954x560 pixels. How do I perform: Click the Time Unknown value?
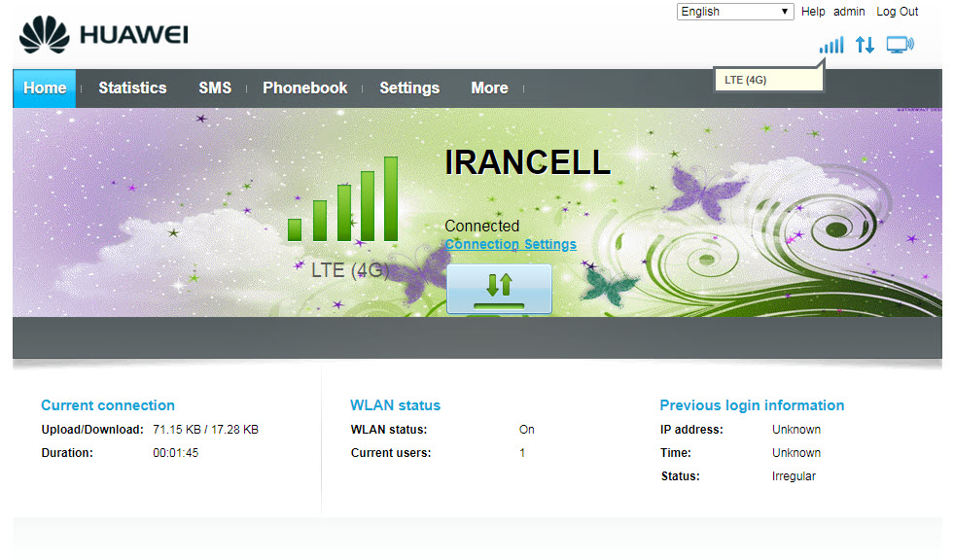click(796, 453)
